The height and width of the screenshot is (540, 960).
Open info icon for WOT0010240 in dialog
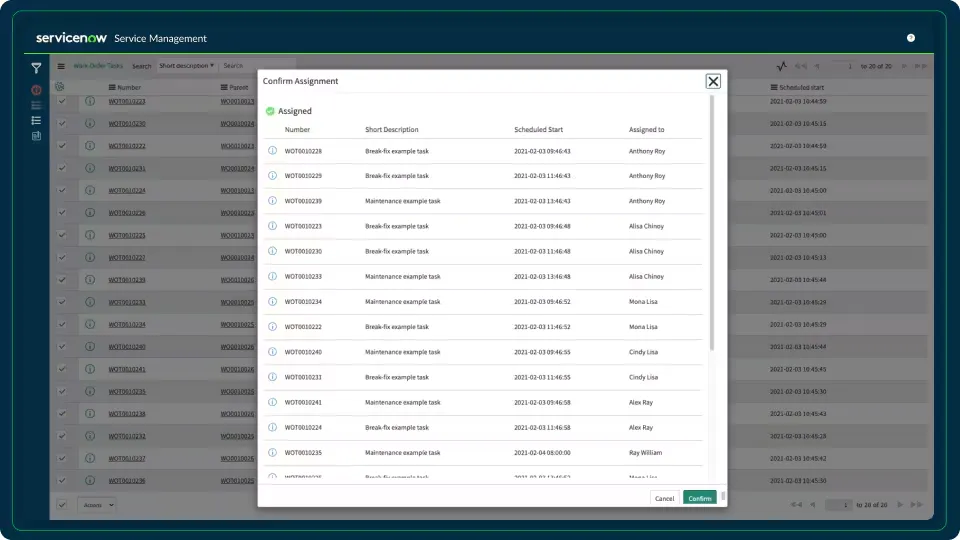tap(272, 351)
